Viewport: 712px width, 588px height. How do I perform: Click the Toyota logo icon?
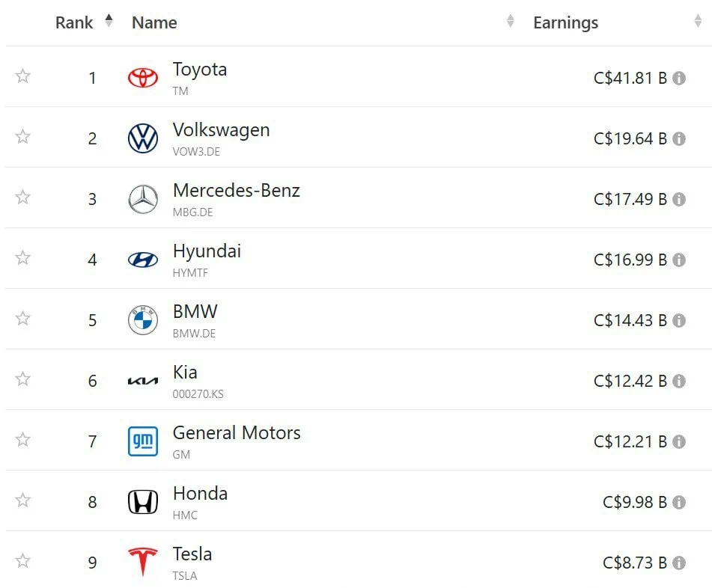coord(142,78)
